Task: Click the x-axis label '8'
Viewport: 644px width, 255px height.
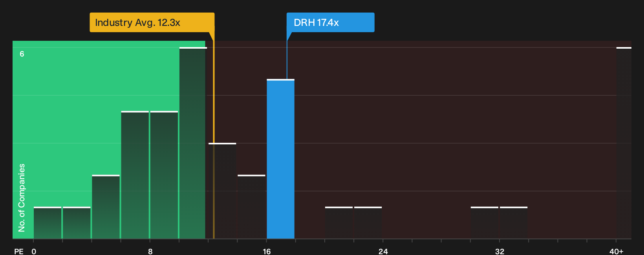Action: point(150,251)
